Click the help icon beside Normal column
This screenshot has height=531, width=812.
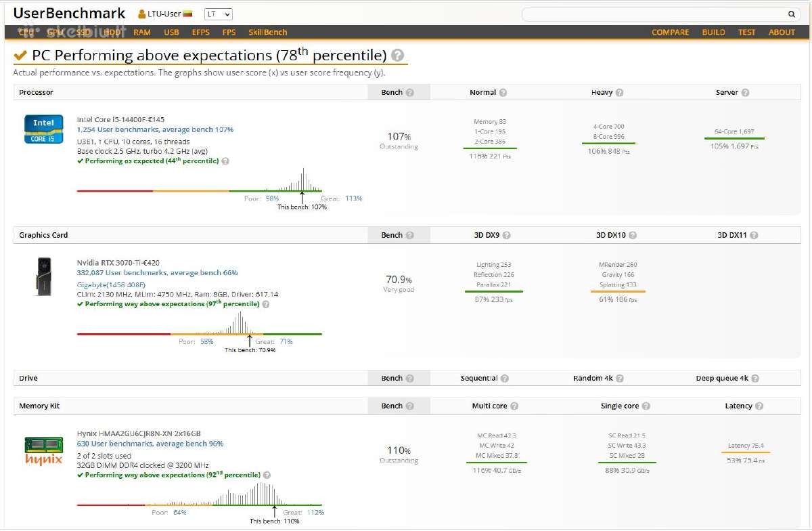(x=503, y=93)
